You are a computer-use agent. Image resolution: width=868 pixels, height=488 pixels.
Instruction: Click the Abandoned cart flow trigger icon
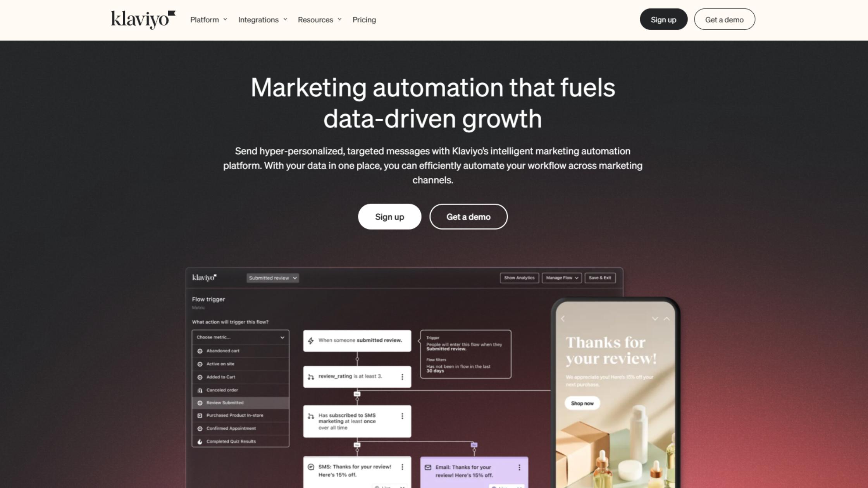pyautogui.click(x=200, y=351)
